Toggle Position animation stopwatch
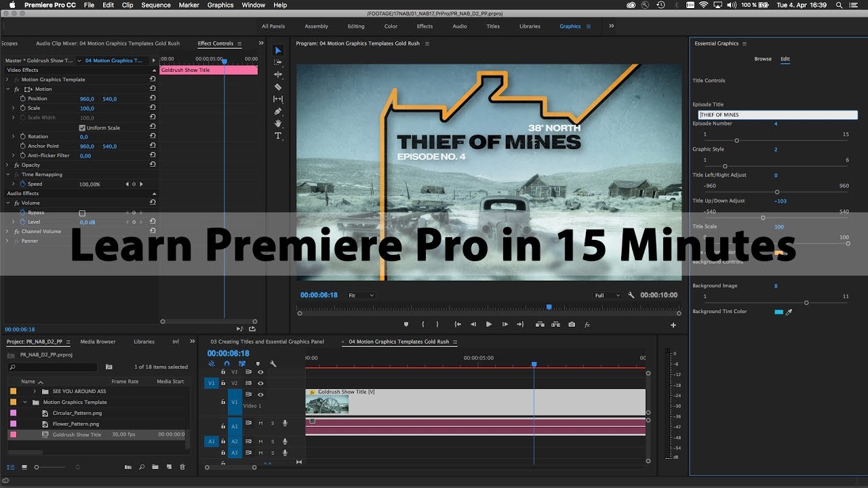The image size is (868, 488). (22, 99)
